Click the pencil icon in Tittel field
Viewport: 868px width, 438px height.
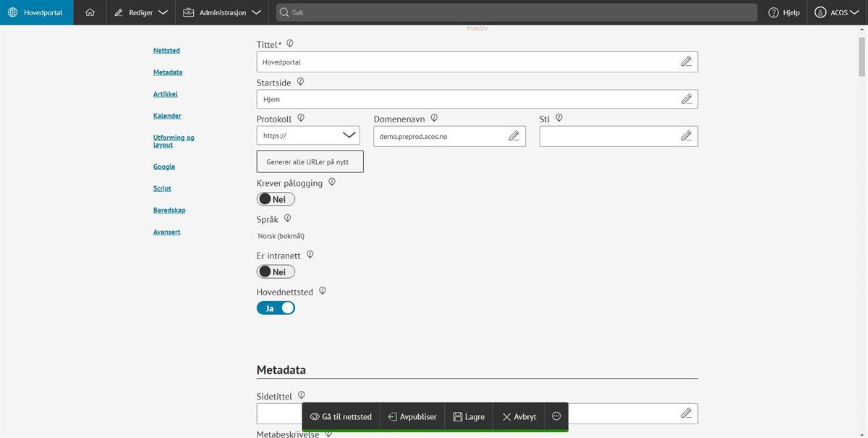coord(686,62)
